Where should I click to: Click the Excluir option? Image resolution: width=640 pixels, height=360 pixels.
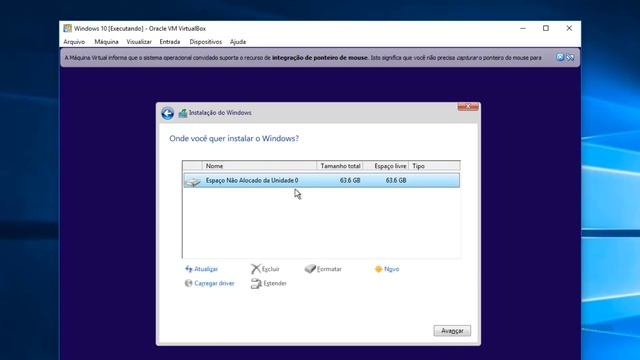click(x=271, y=269)
